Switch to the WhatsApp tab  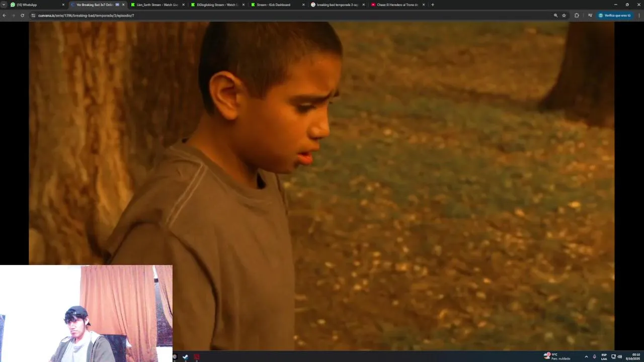point(38,5)
